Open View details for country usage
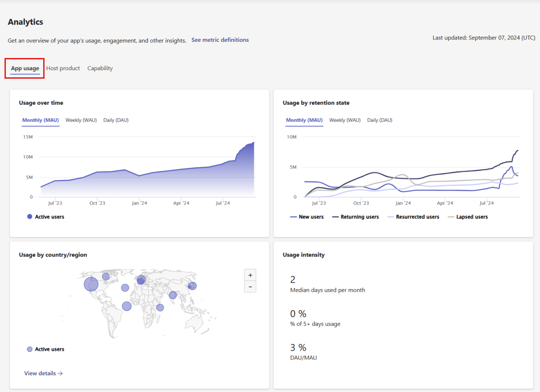 click(x=43, y=373)
